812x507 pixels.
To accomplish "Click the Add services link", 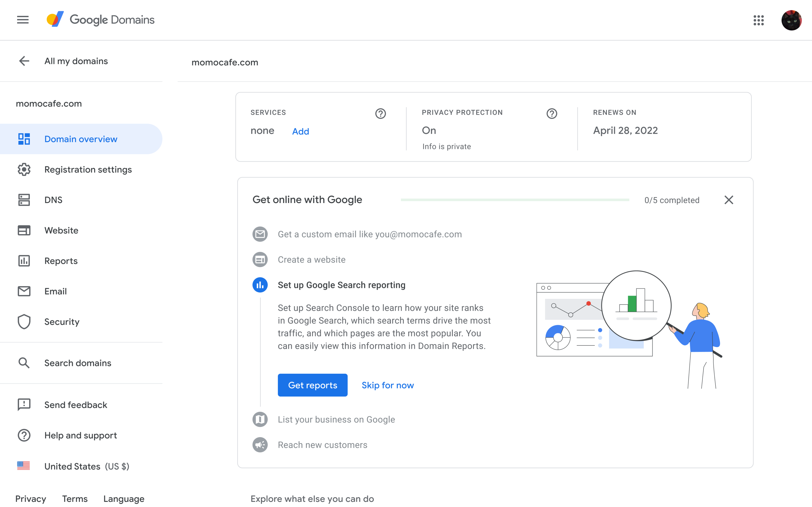I will click(x=300, y=131).
